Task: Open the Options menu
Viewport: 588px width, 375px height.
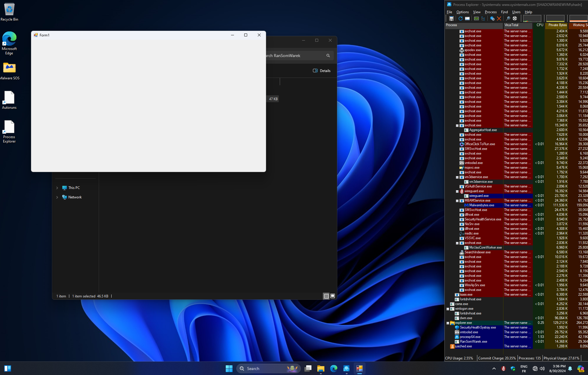Action: click(462, 12)
